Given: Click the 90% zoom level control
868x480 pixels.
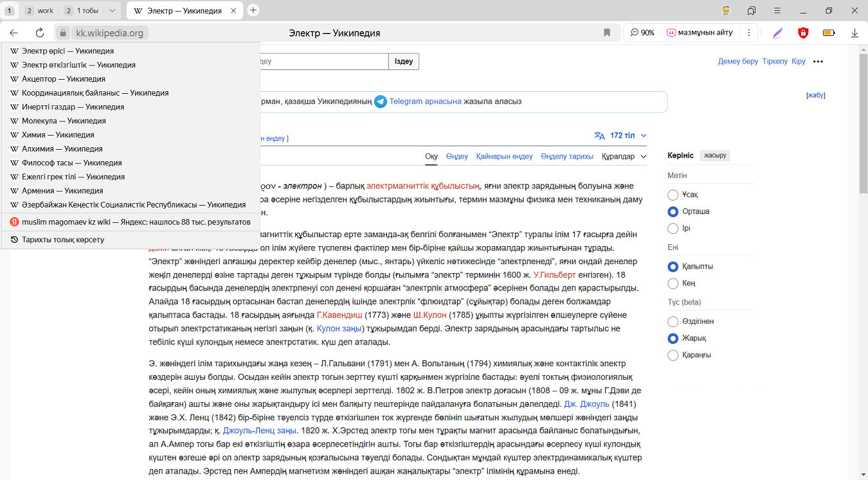Looking at the screenshot, I should [642, 33].
